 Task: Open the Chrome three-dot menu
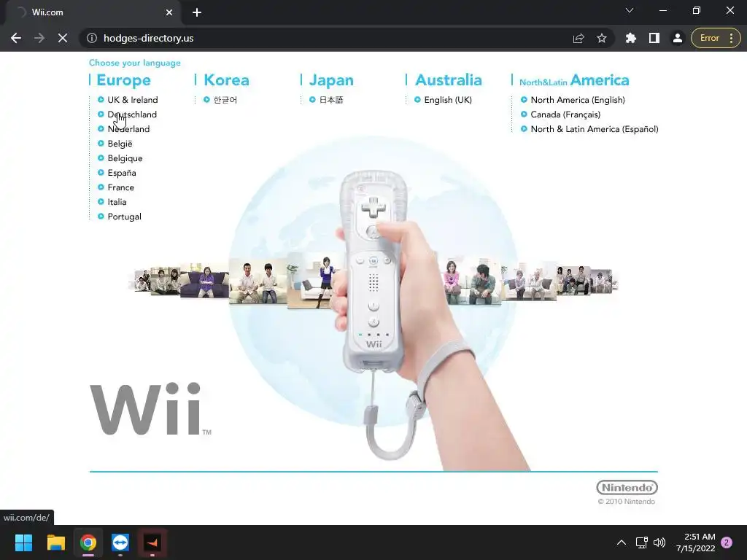click(731, 38)
